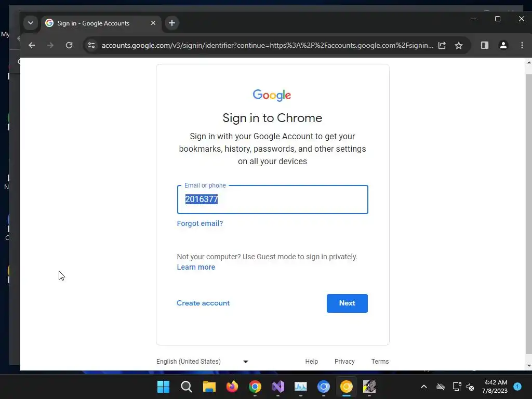Viewport: 532px width, 399px height.
Task: Click the network display tray icon
Action: click(x=457, y=387)
